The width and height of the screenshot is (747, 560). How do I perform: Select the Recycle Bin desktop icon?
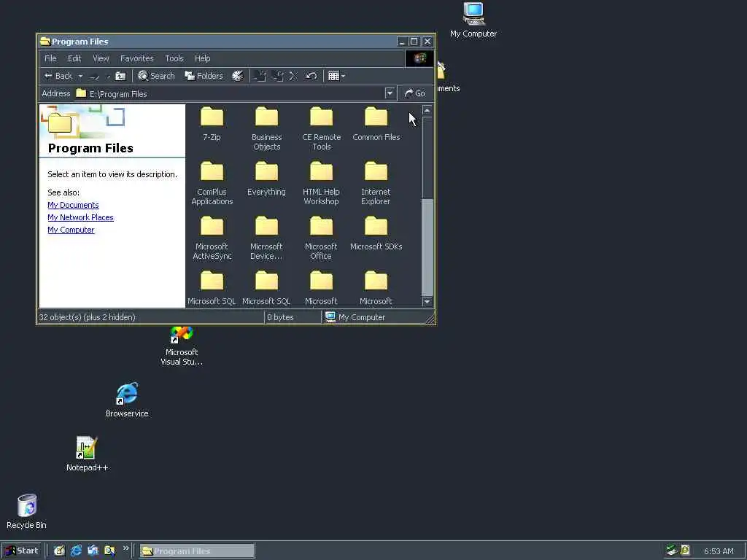click(27, 512)
